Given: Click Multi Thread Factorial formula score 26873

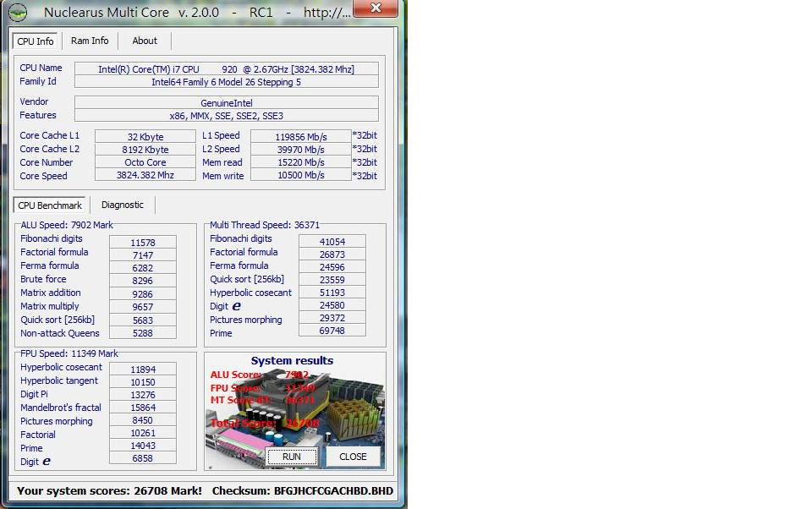Looking at the screenshot, I should click(332, 254).
